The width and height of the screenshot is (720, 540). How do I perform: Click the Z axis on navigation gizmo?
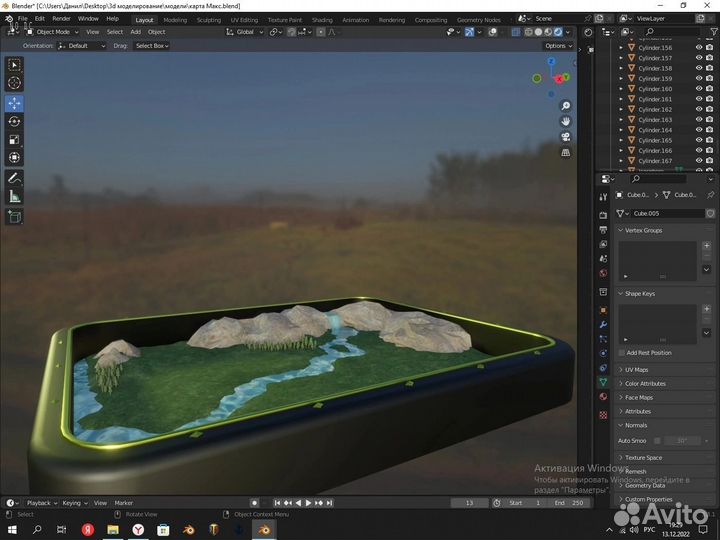(x=551, y=61)
